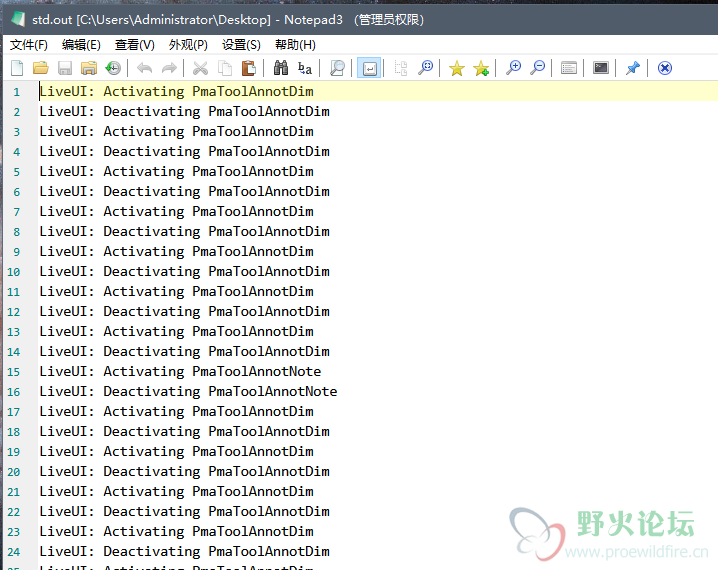718x570 pixels.
Task: Open the Replace tool icon
Action: (305, 68)
